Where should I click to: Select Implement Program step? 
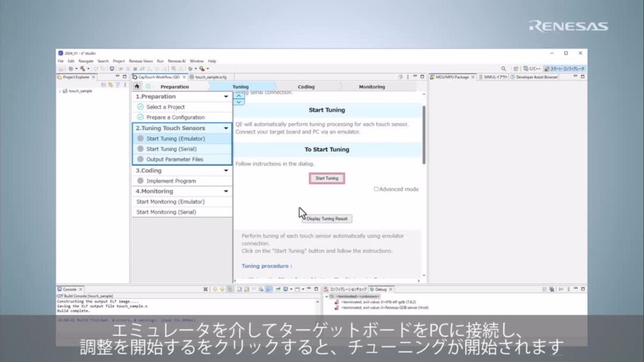182,181
